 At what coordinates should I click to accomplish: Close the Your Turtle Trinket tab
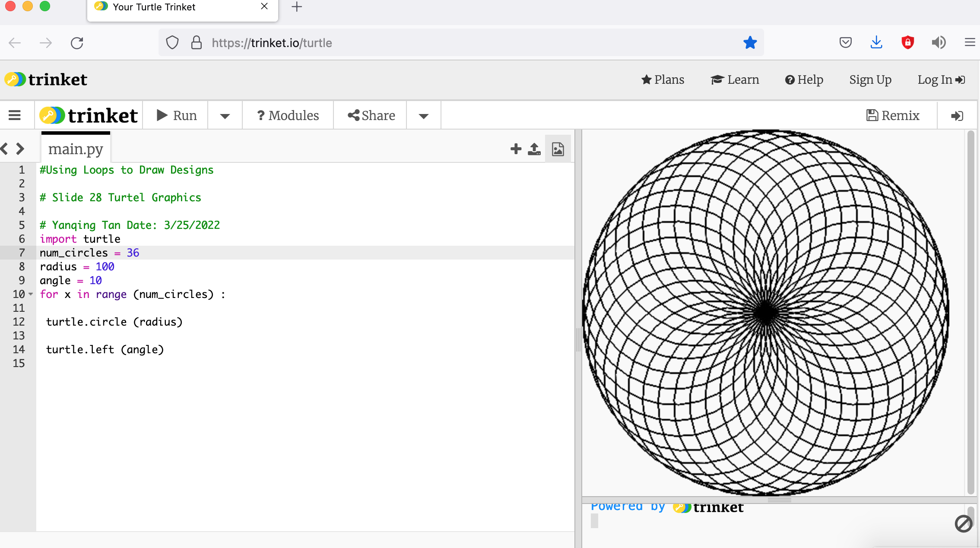pos(264,6)
